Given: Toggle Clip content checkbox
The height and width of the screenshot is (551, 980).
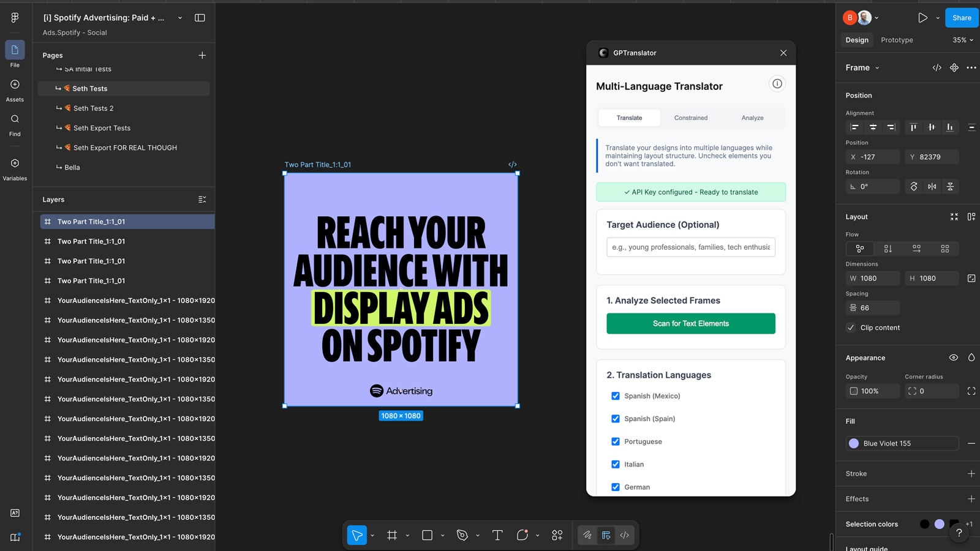Looking at the screenshot, I should pyautogui.click(x=851, y=328).
